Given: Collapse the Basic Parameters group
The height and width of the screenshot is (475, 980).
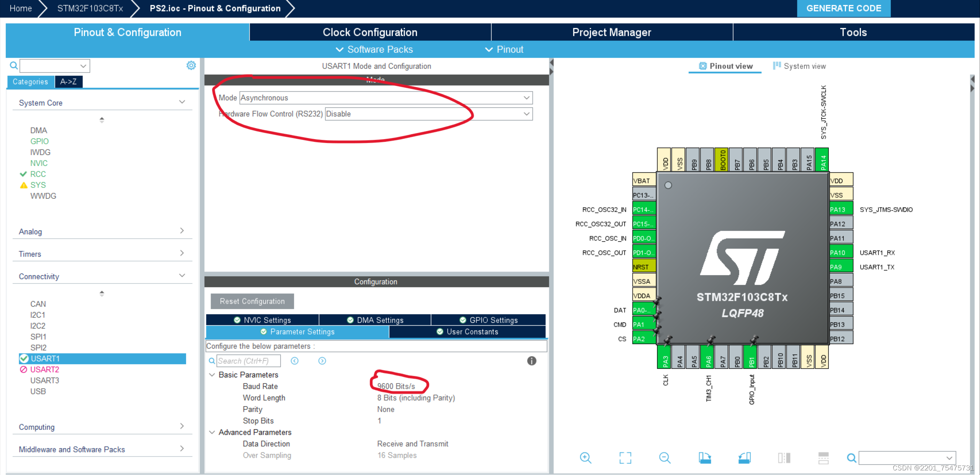Looking at the screenshot, I should click(x=212, y=375).
